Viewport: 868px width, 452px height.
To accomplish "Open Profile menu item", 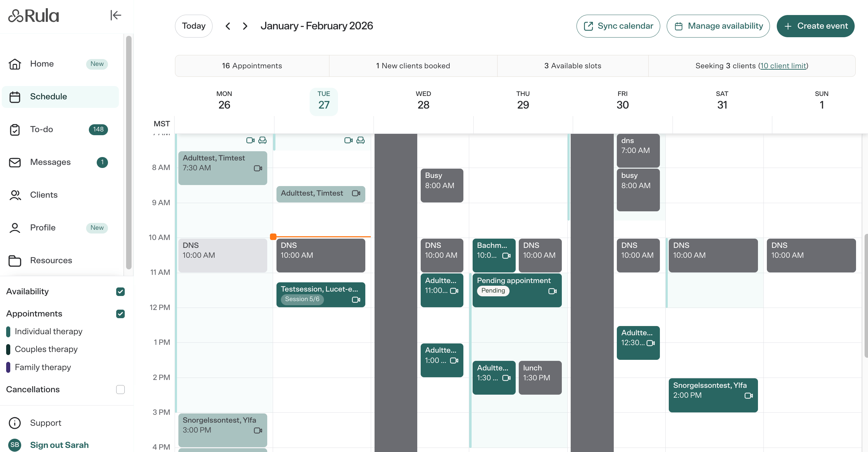I will 43,228.
